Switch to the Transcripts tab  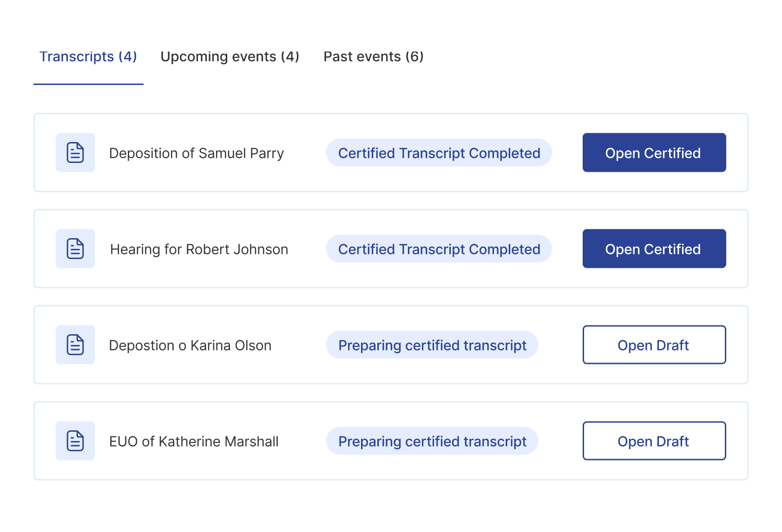(x=88, y=57)
